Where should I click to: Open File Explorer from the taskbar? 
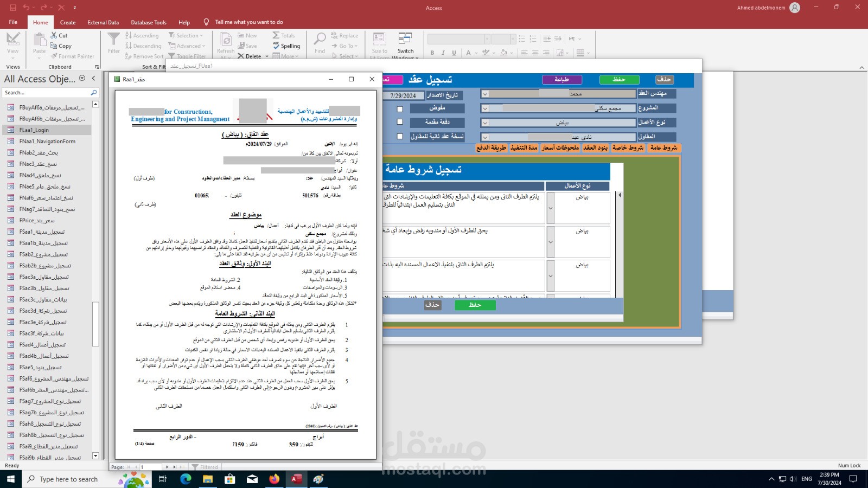pos(208,479)
